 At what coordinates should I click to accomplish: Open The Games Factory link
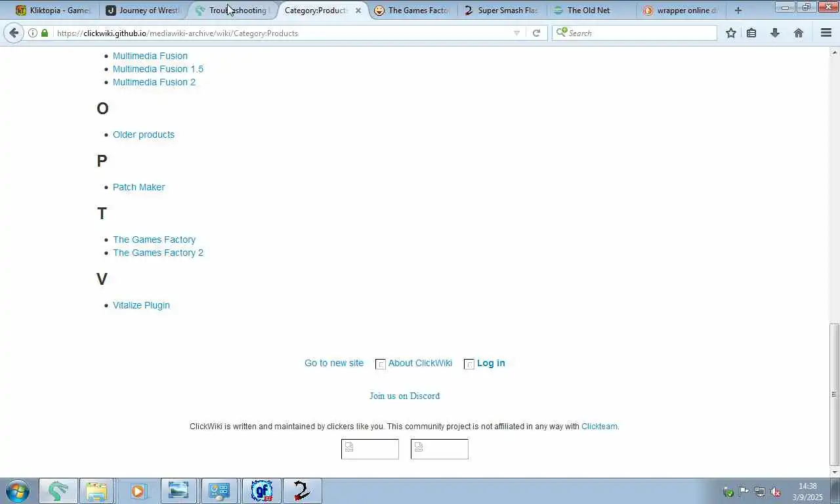click(154, 240)
